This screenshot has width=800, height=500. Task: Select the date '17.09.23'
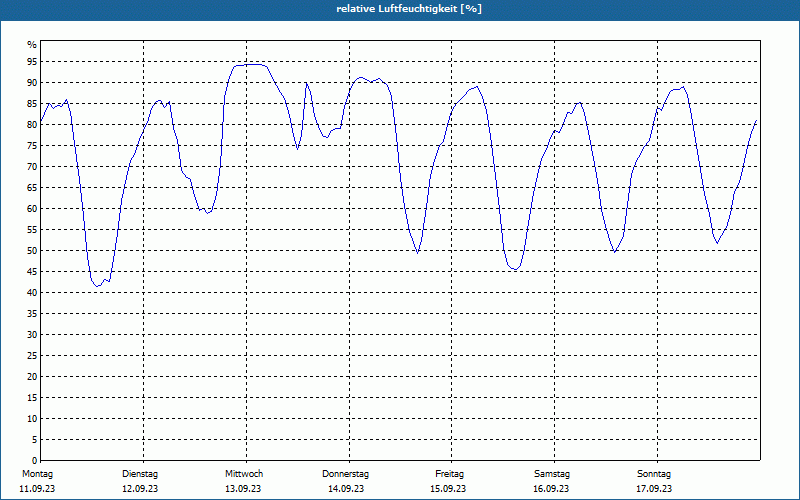pyautogui.click(x=654, y=489)
